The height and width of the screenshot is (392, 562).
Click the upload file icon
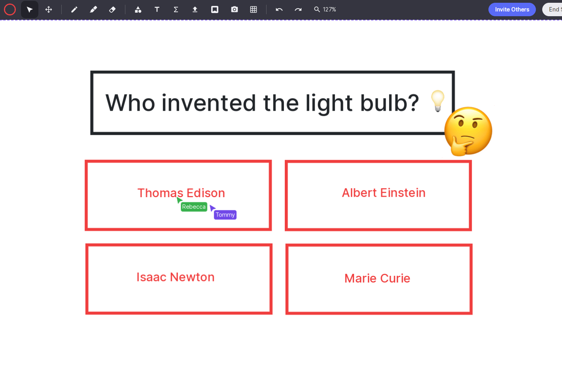coord(195,9)
